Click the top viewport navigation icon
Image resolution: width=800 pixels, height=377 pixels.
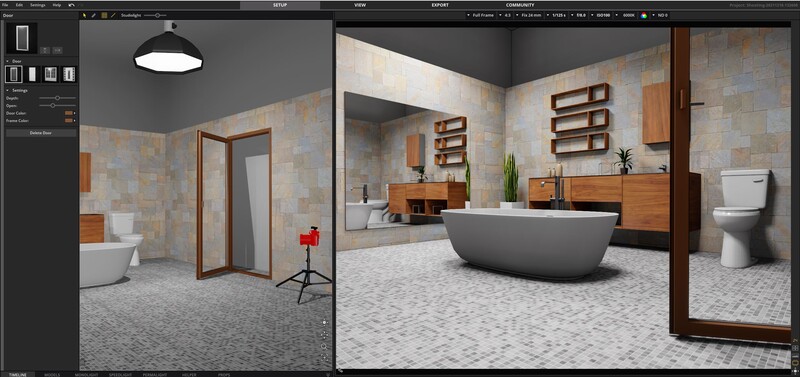(324, 322)
